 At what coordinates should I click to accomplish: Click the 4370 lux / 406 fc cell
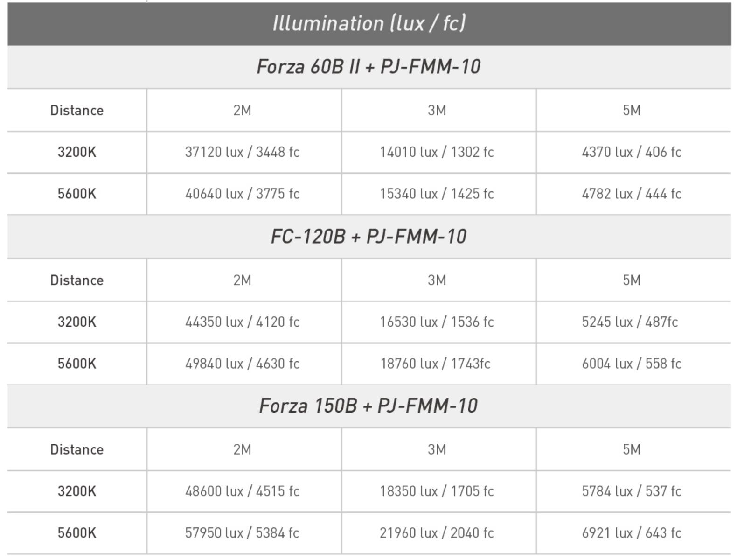click(x=632, y=152)
